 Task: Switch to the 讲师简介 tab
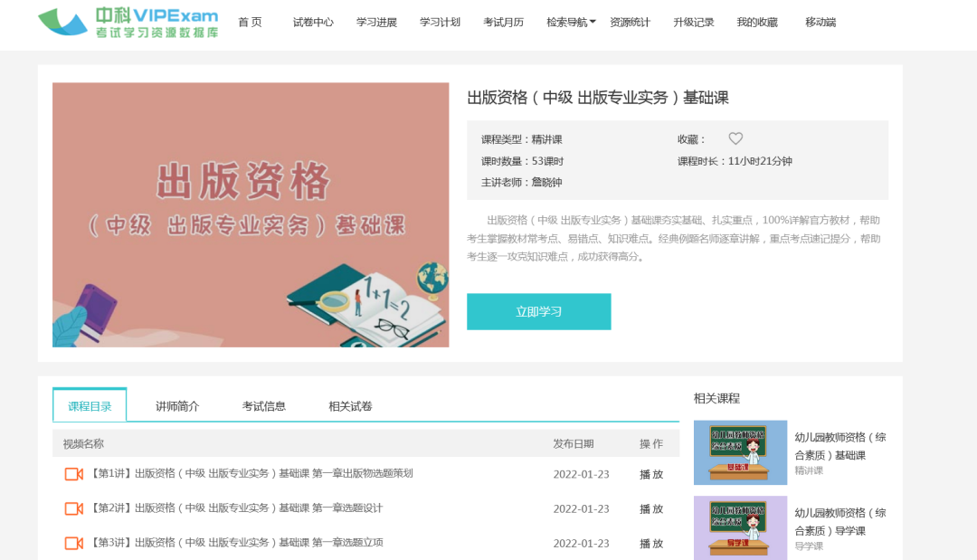tap(177, 406)
